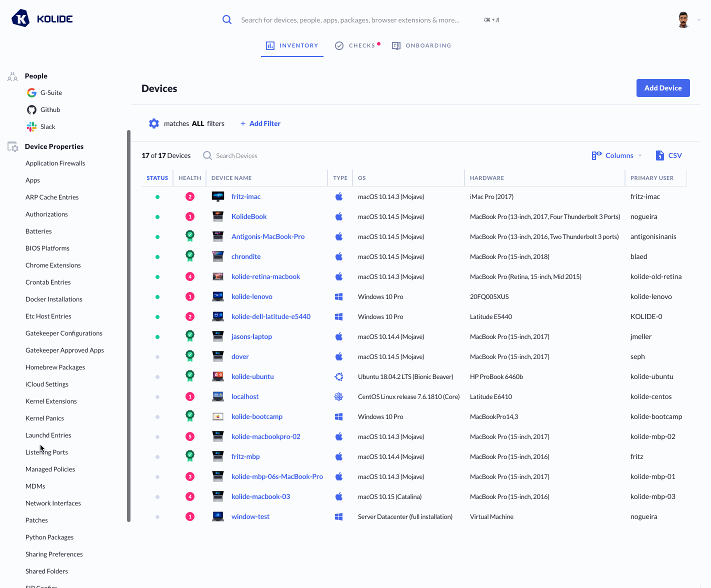The height and width of the screenshot is (588, 711).
Task: Click the health badge for kolide-retina-macbook
Action: tap(190, 276)
